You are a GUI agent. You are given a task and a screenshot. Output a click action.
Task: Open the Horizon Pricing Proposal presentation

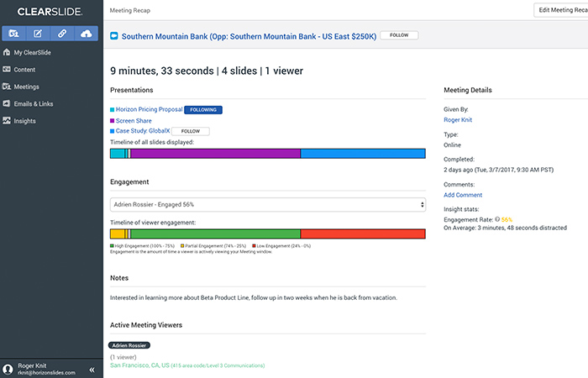[x=149, y=109]
